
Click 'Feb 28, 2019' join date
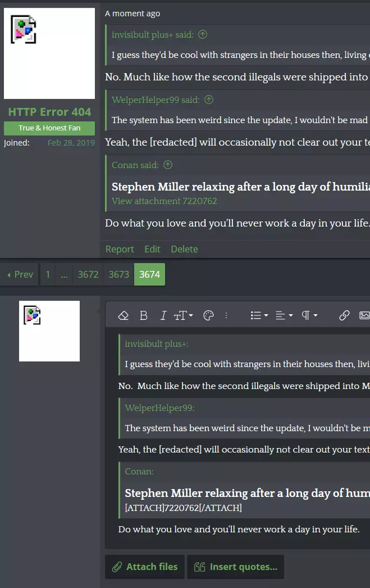[71, 143]
